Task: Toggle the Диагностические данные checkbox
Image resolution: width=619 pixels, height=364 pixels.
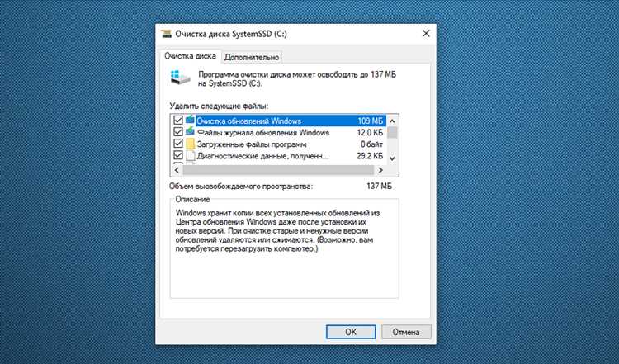Action: tap(178, 155)
